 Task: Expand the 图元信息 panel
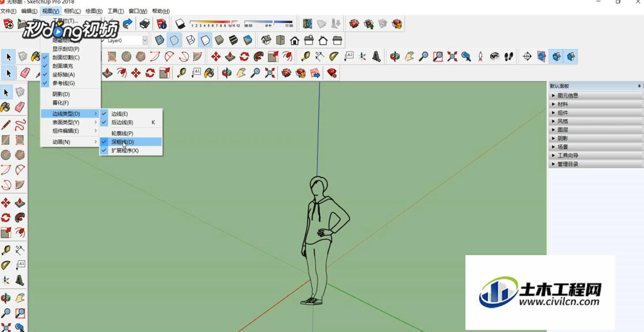[596, 96]
